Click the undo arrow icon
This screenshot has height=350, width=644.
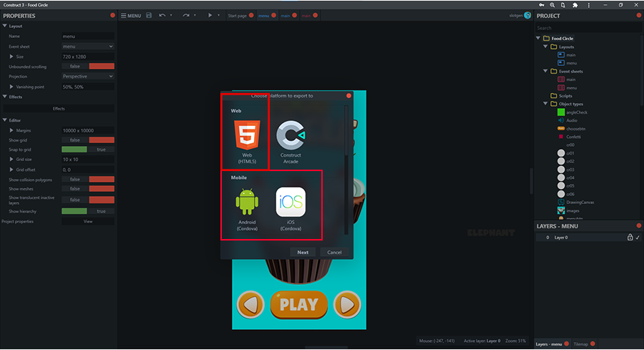pos(162,15)
